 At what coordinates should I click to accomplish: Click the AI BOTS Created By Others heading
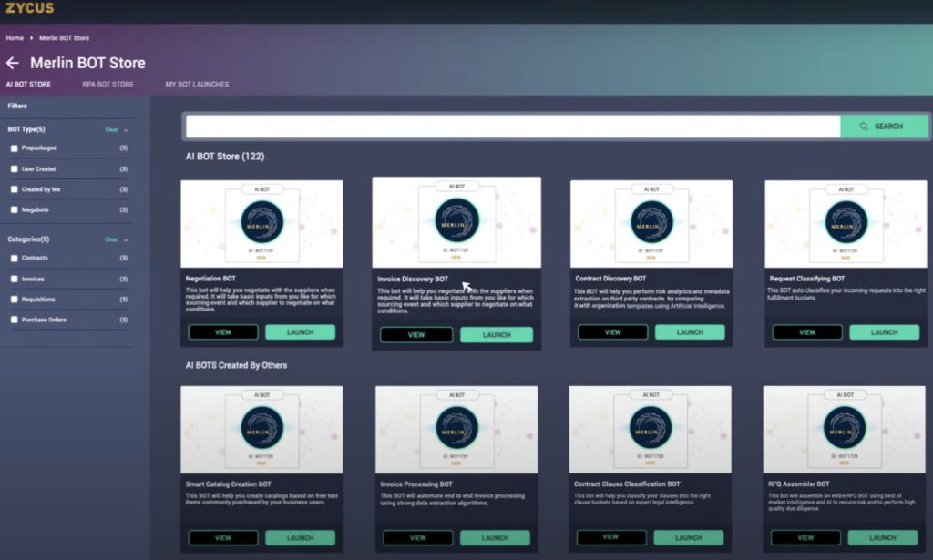(236, 366)
